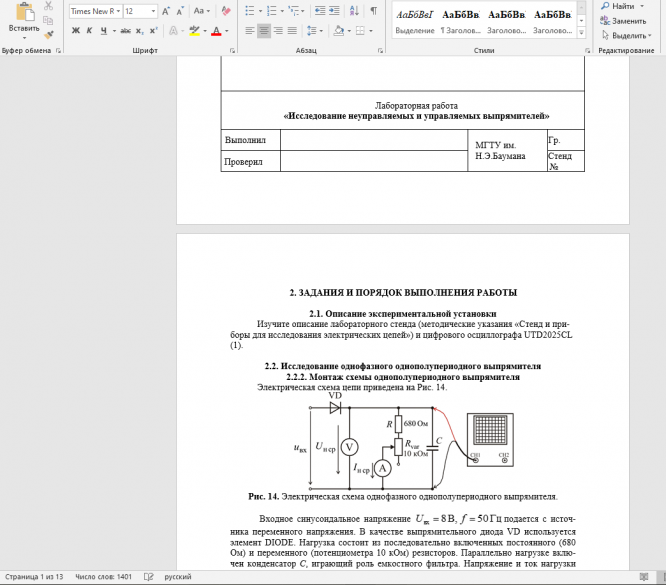Viewport: 666px width, 585px height.
Task: Click the empty Проверил table cell
Action: (374, 161)
